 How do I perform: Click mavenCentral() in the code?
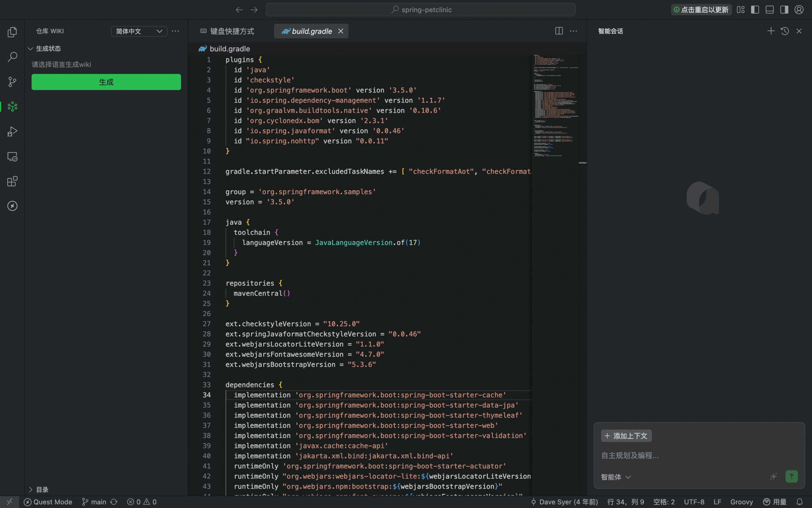(262, 293)
